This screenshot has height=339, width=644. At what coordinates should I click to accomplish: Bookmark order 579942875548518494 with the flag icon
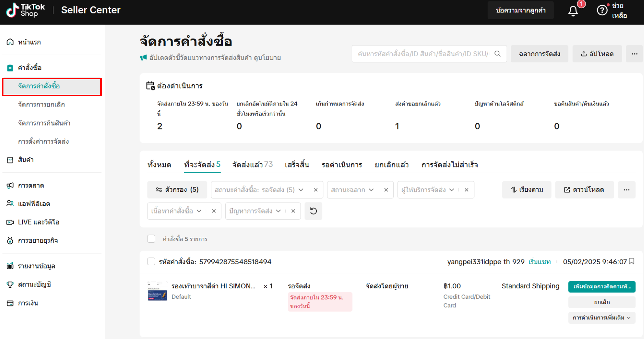pos(632,262)
